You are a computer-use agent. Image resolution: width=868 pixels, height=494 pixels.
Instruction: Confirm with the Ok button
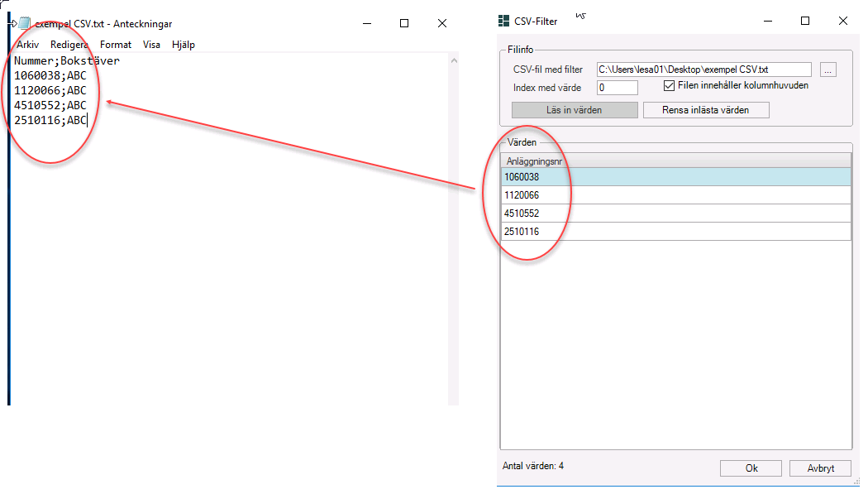(751, 468)
